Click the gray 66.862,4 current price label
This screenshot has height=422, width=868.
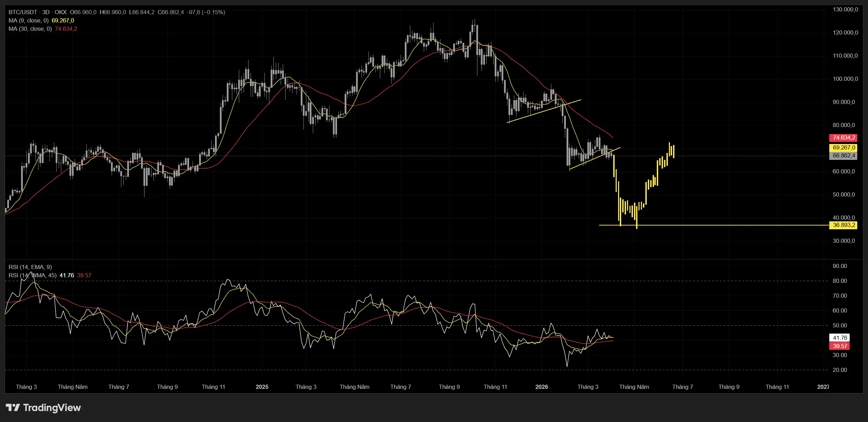point(843,156)
